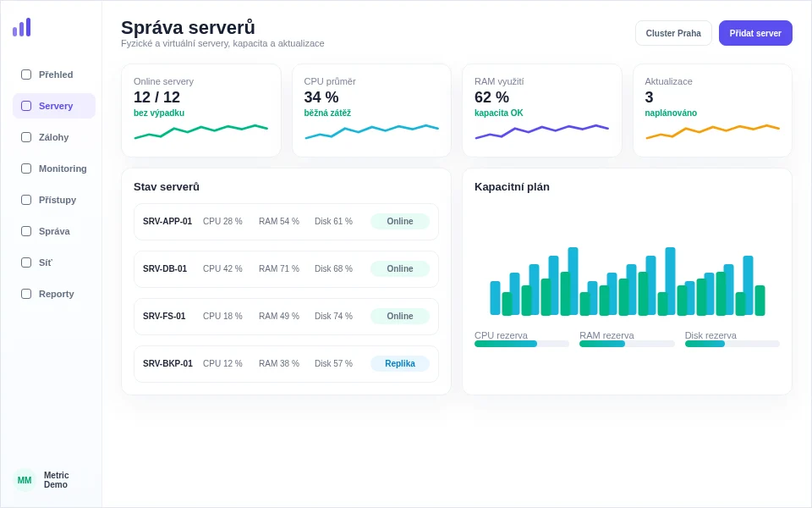The height and width of the screenshot is (508, 812).
Task: Navigate to Přístupy
Action: click(x=54, y=200)
